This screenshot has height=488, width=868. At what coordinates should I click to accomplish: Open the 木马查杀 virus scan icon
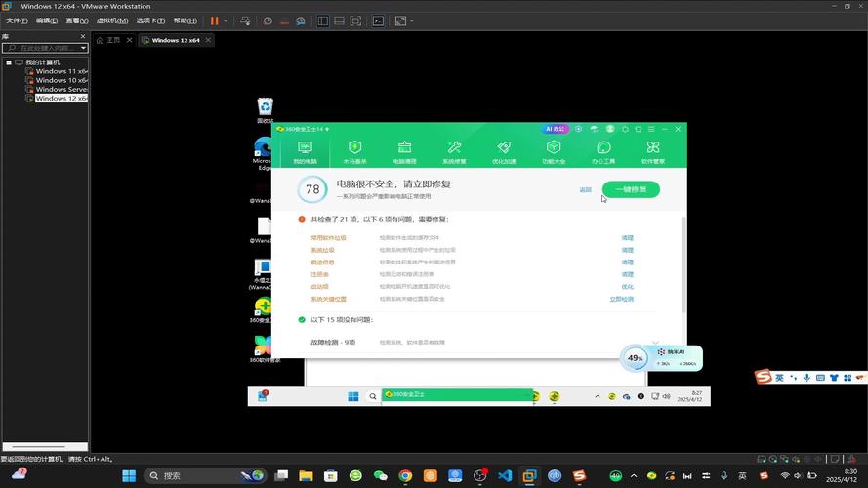[354, 151]
